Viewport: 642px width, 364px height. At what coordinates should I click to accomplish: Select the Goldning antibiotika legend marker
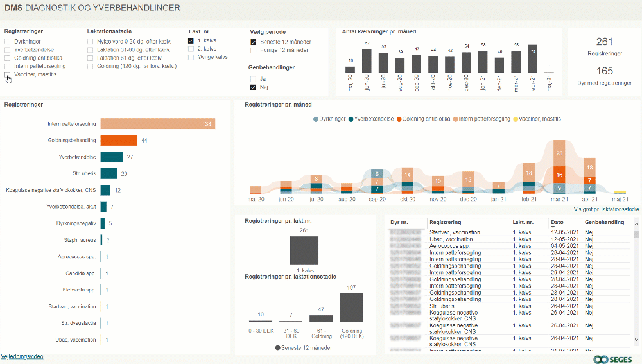click(x=399, y=119)
